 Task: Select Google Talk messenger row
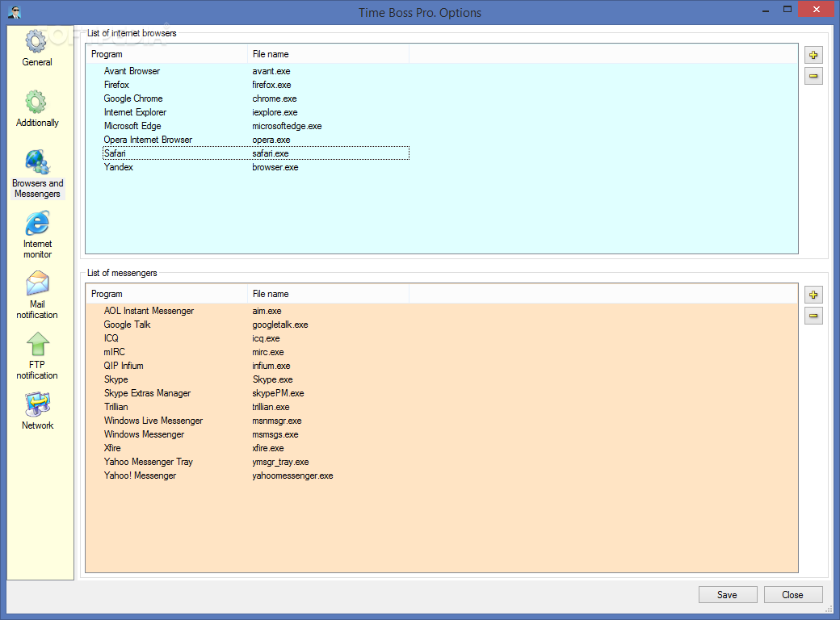[x=255, y=325]
